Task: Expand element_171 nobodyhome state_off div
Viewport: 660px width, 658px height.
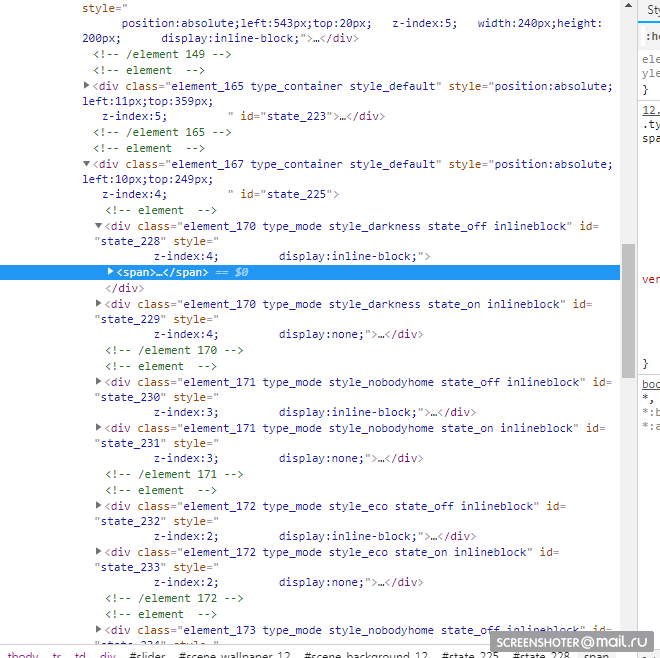Action: 99,382
